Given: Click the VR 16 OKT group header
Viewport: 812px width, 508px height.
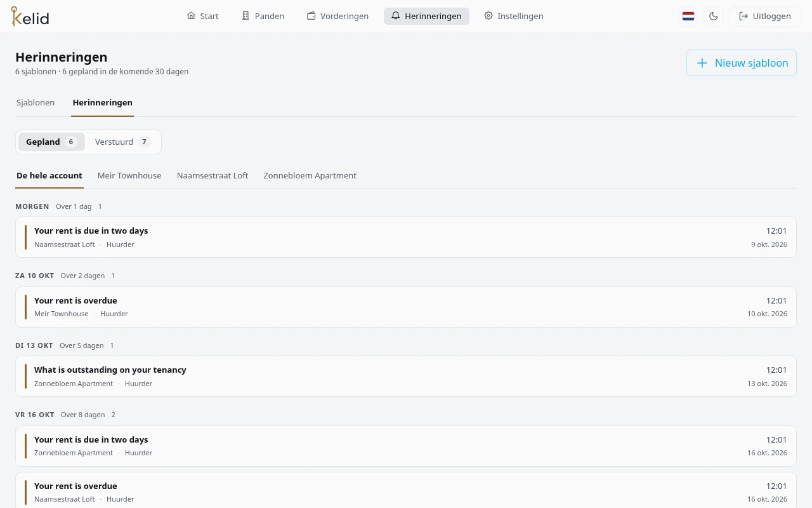Looking at the screenshot, I should coord(35,415).
